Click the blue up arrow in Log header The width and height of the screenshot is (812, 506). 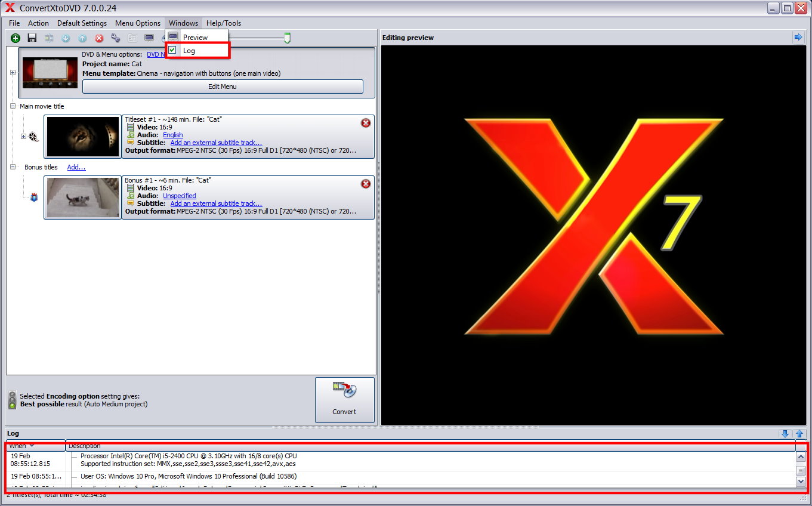click(x=799, y=434)
